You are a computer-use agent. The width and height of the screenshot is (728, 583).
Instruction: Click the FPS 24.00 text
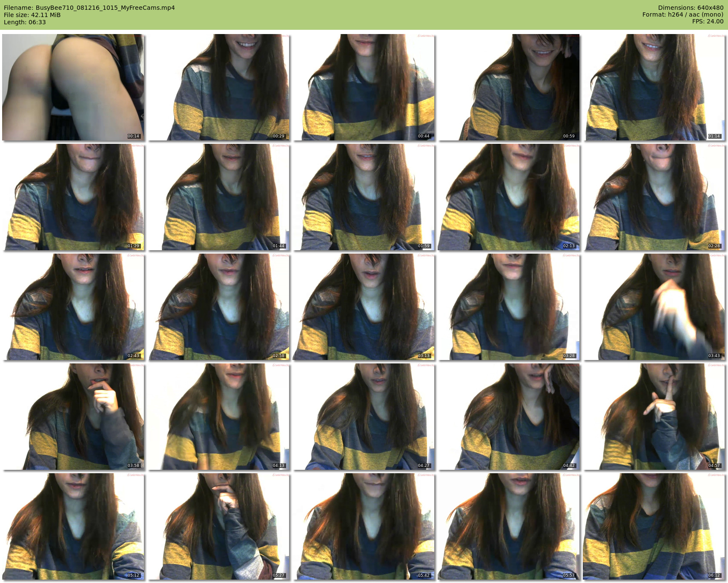[x=708, y=21]
